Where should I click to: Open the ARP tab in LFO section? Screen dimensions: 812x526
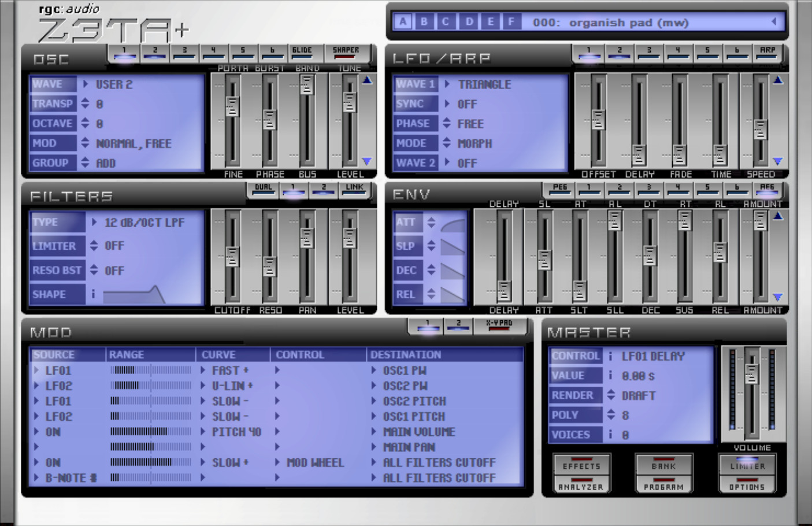(767, 53)
